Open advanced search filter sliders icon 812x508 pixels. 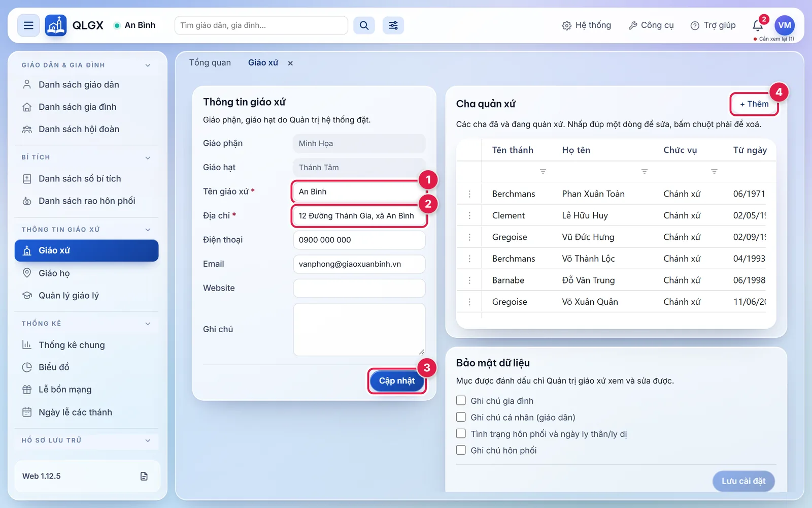tap(393, 25)
